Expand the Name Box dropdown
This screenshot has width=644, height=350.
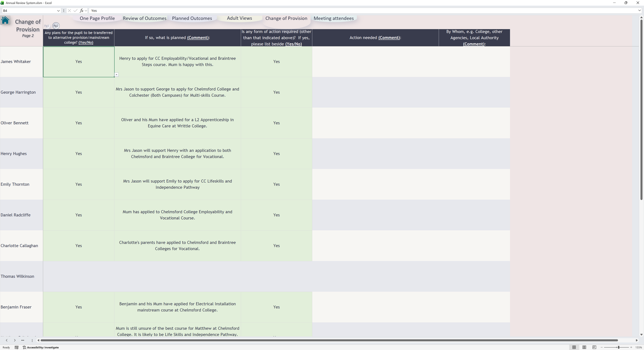pos(58,11)
